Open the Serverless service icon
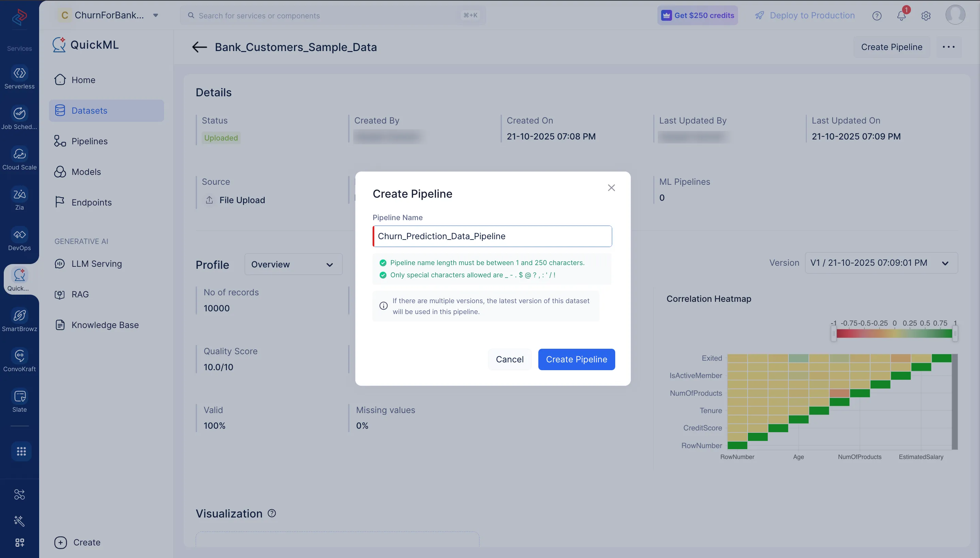Screen dimensions: 980x558 [19, 73]
